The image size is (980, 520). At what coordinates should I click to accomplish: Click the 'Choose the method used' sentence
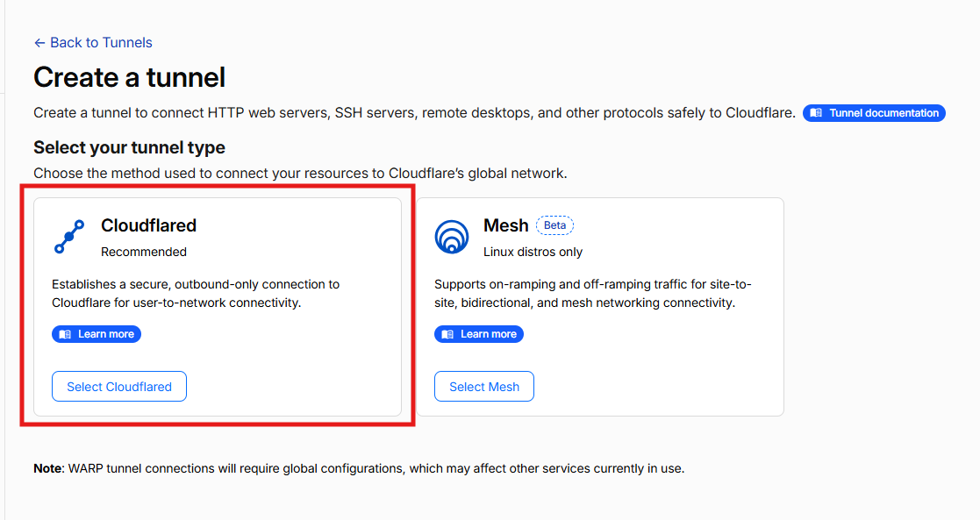pyautogui.click(x=301, y=173)
